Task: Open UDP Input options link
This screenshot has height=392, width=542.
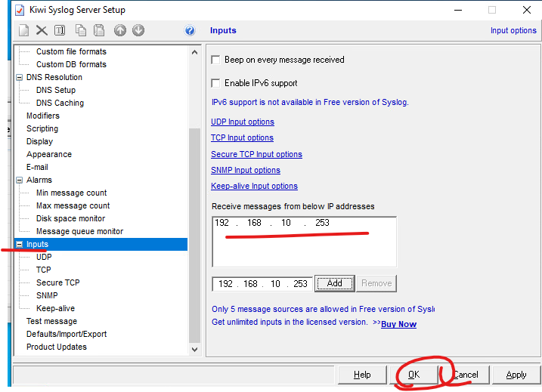Action: coord(243,122)
